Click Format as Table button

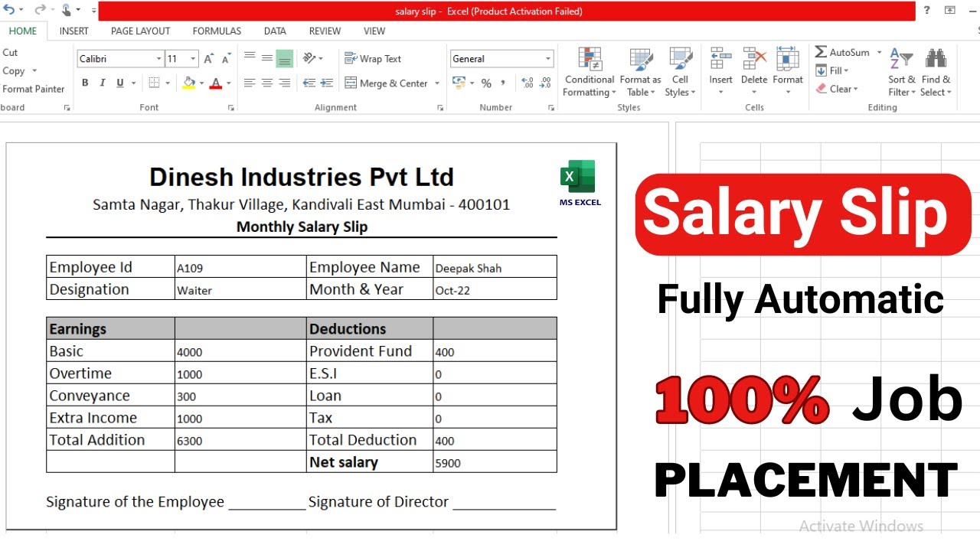click(640, 73)
